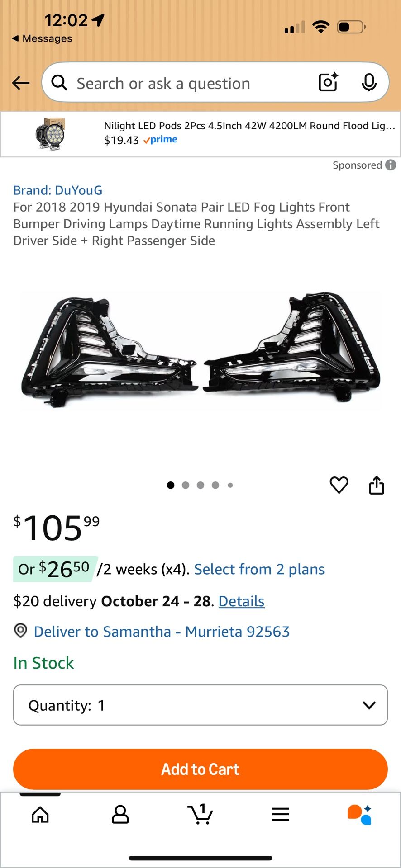Open the Sponsored info icon
401x868 pixels.
coord(391,165)
